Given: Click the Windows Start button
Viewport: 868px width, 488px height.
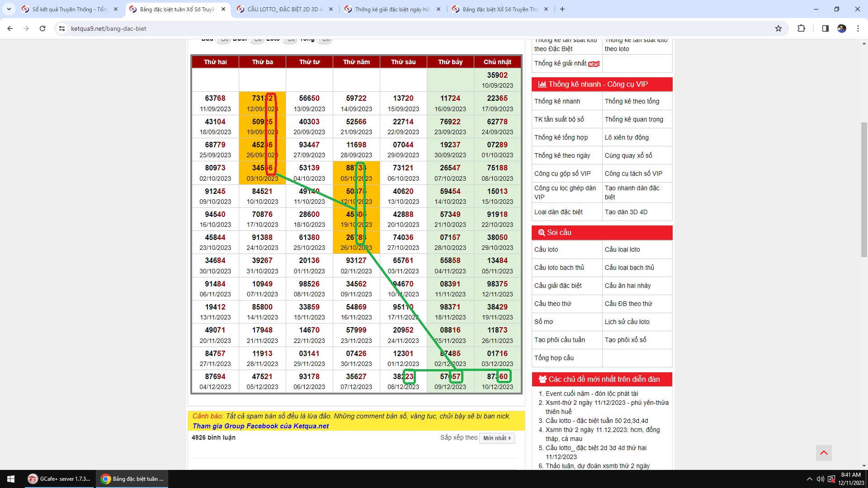Looking at the screenshot, I should (x=11, y=479).
